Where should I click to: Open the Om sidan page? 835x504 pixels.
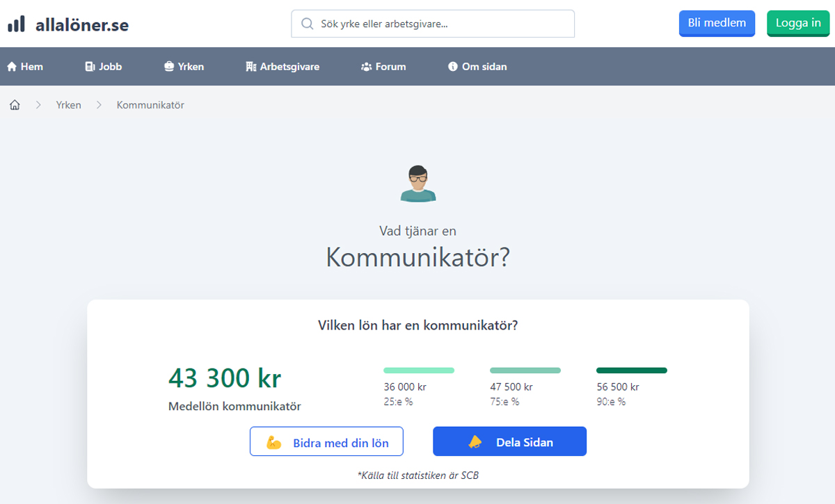click(477, 67)
